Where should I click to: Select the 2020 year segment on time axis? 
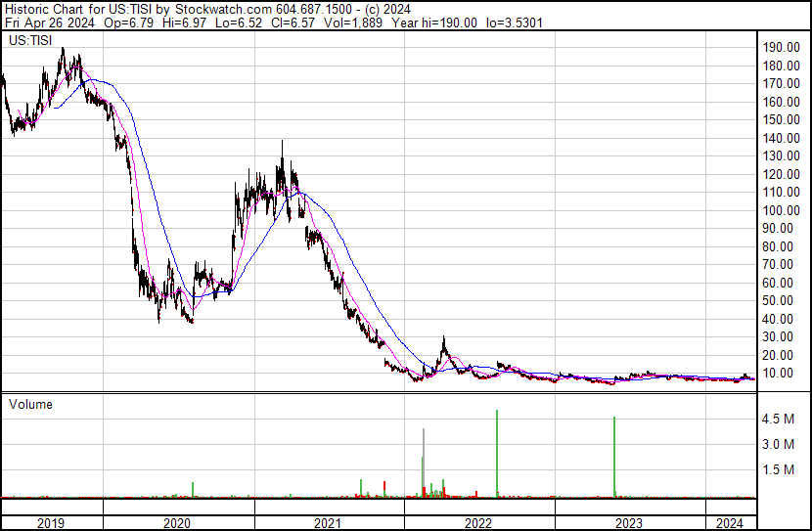coord(179,523)
